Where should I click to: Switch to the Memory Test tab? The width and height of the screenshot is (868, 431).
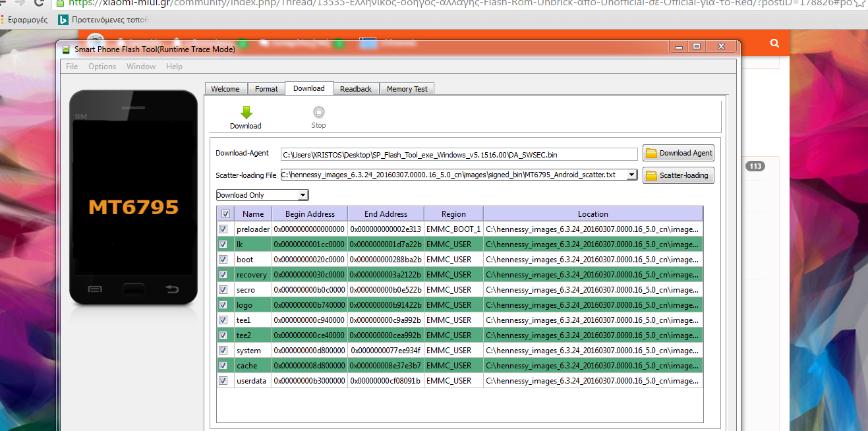click(x=407, y=89)
